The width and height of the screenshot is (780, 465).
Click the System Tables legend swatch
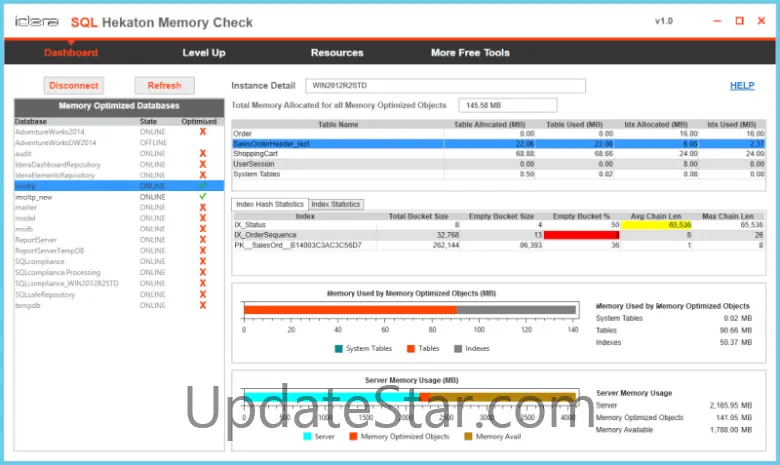tap(339, 349)
